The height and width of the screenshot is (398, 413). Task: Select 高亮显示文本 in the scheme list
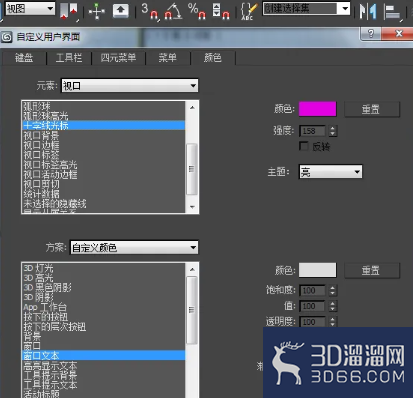coord(104,365)
